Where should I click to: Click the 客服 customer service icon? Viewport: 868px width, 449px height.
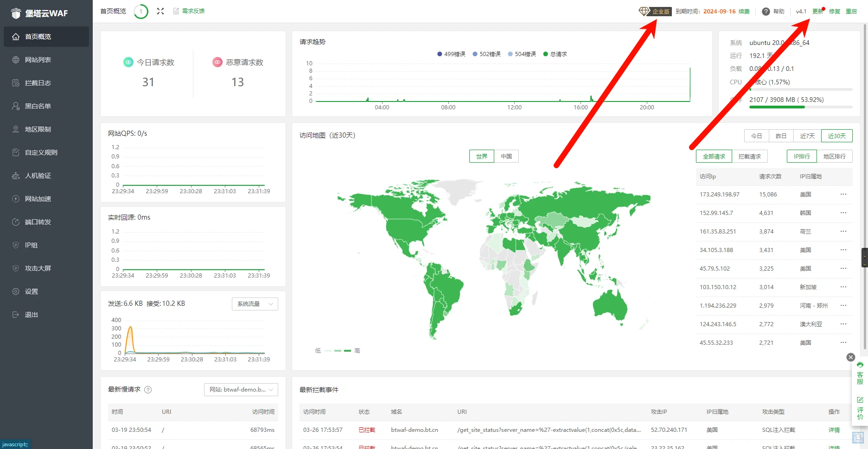860,373
